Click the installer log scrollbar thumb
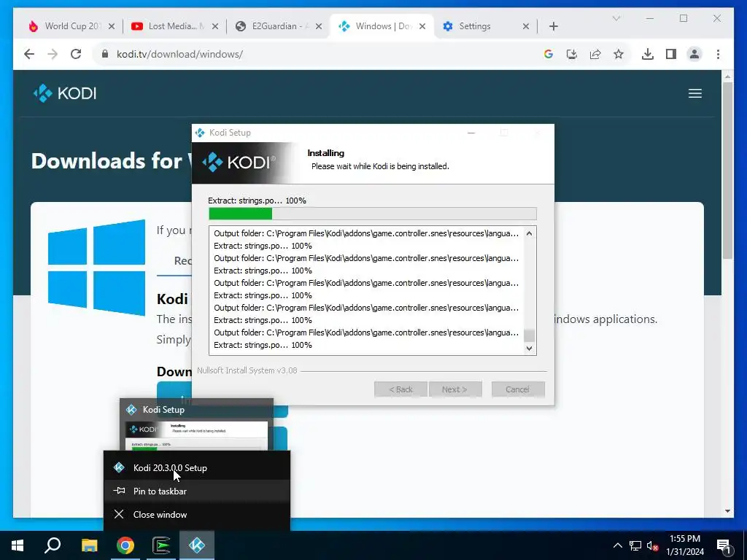 click(529, 335)
